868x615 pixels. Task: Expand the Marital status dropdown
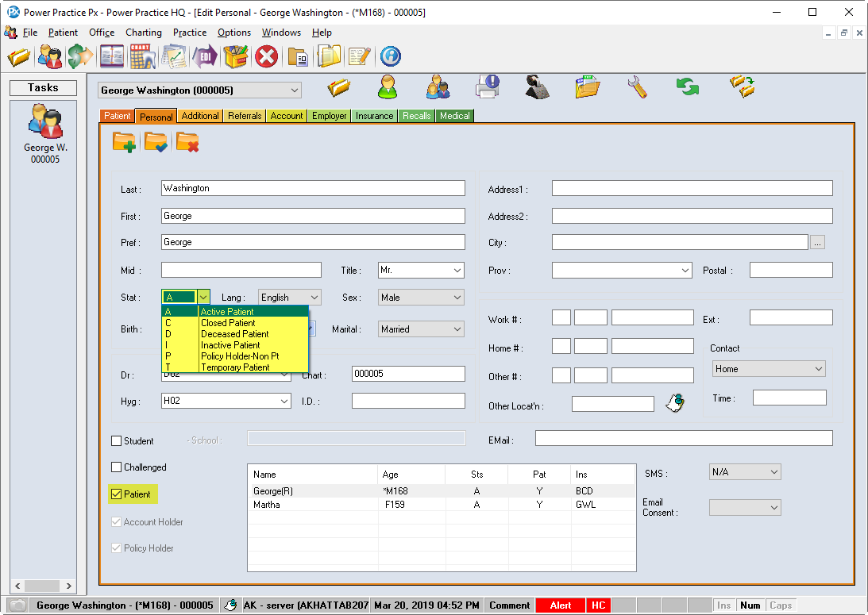[x=457, y=329]
